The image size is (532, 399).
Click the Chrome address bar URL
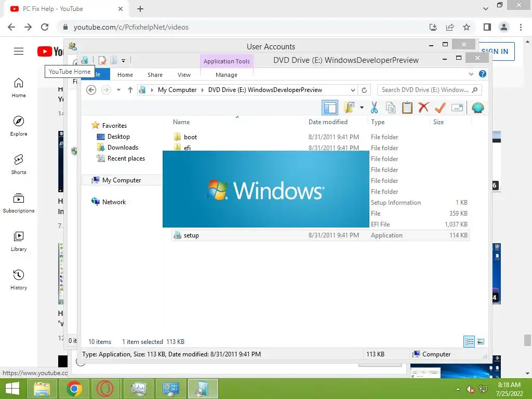(x=131, y=27)
